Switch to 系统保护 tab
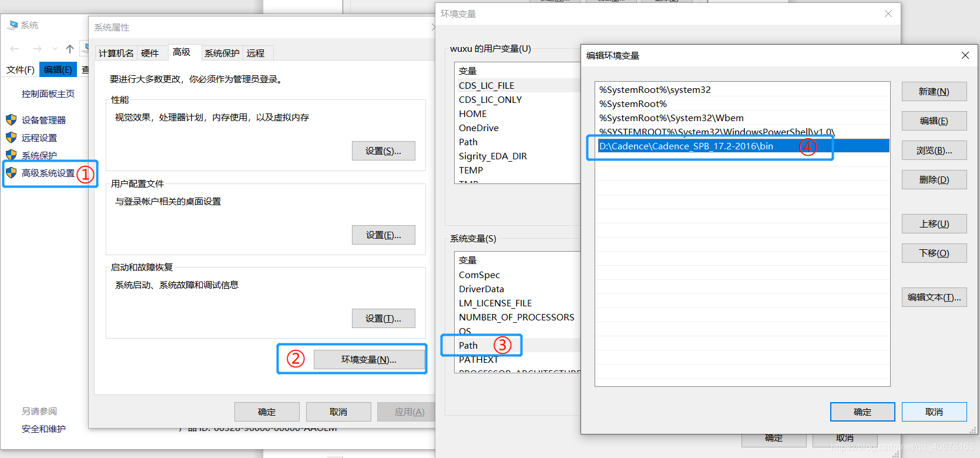The width and height of the screenshot is (980, 458). [x=221, y=53]
